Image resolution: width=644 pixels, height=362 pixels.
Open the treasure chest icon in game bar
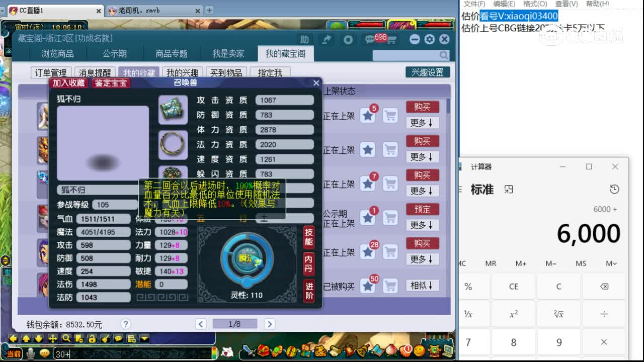(264, 350)
